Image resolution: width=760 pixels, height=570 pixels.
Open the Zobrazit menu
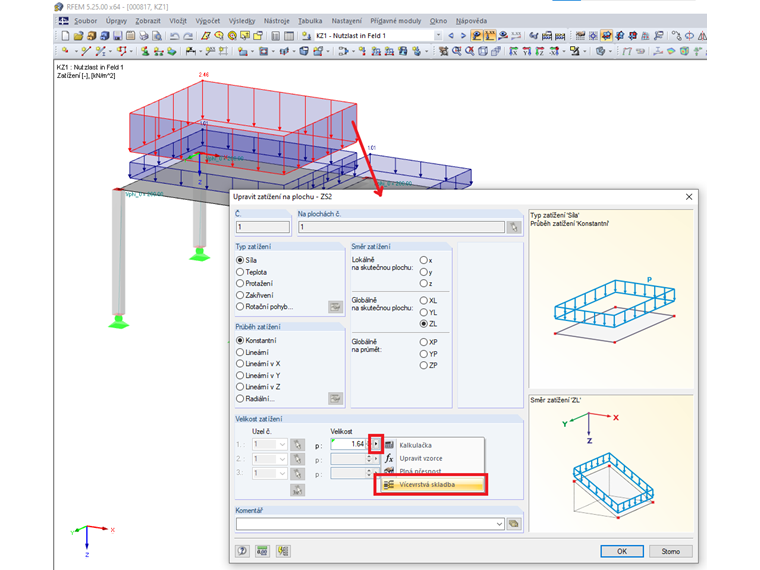coord(148,21)
